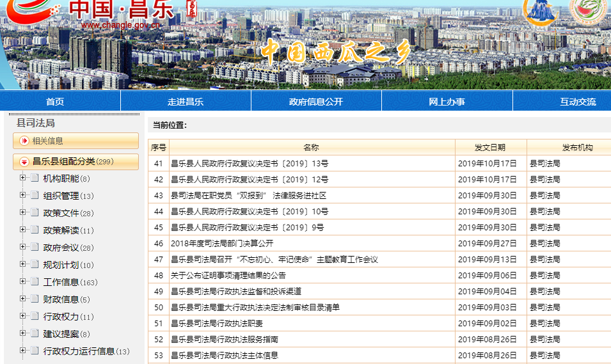The height and width of the screenshot is (364, 611).
Task: Expand the 行政权力运行信息 plus box
Action: (x=23, y=351)
